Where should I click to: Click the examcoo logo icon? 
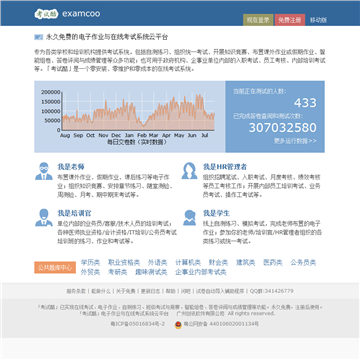click(x=46, y=14)
